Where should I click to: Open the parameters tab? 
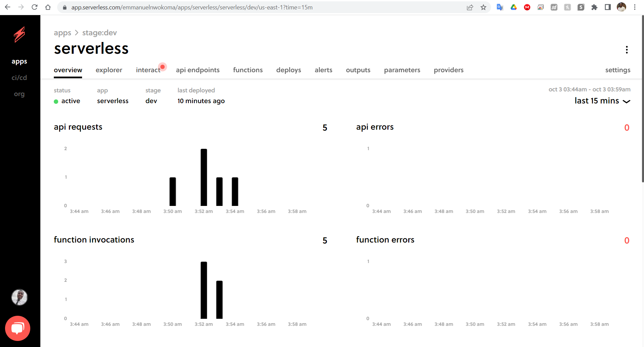[402, 70]
